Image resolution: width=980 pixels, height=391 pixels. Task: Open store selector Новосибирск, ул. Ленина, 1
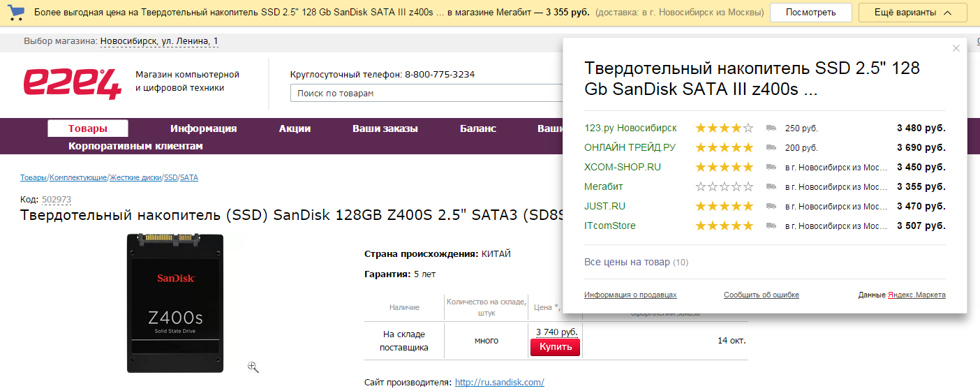tap(159, 41)
